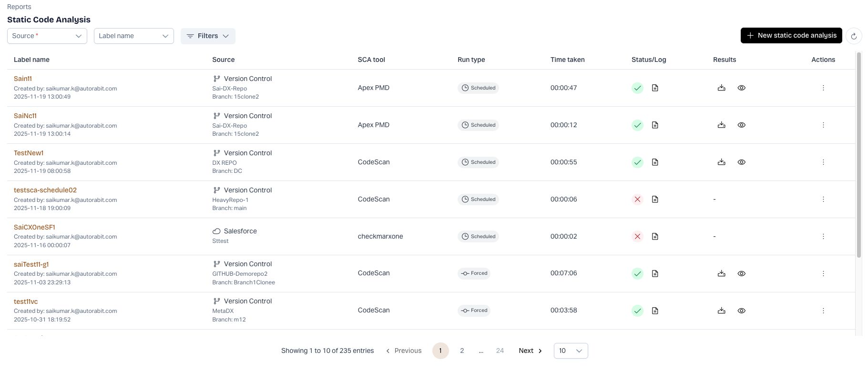The image size is (868, 371).
Task: Open the log file for testsca-schedule02
Action: tap(655, 200)
